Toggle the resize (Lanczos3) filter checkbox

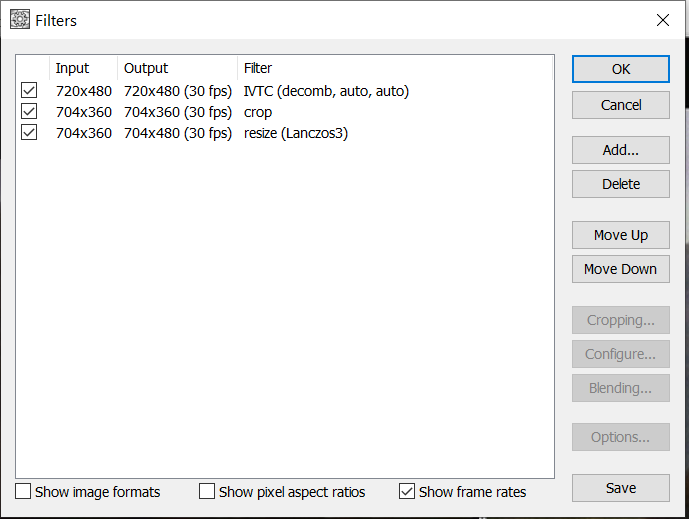pos(28,133)
